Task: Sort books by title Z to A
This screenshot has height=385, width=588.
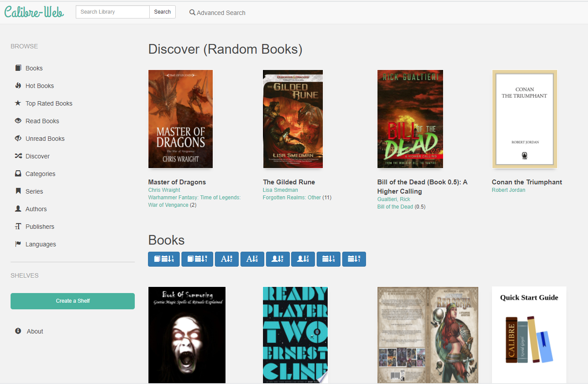Action: (252, 259)
